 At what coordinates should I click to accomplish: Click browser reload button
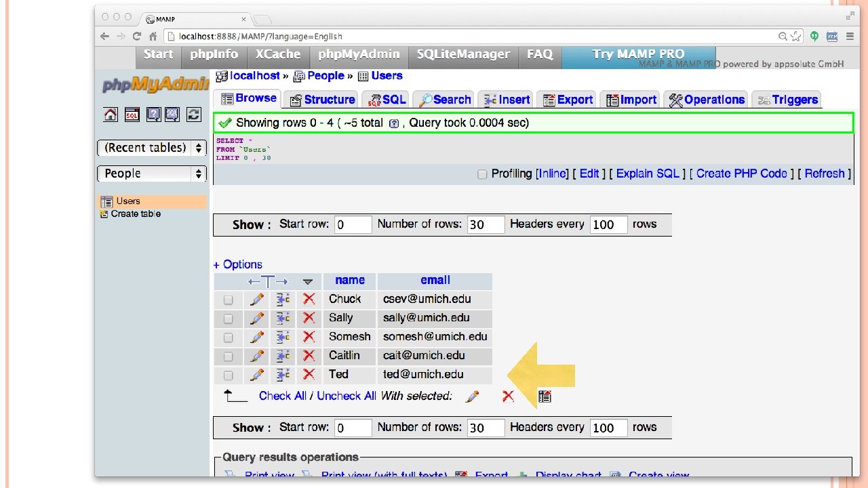pyautogui.click(x=137, y=37)
